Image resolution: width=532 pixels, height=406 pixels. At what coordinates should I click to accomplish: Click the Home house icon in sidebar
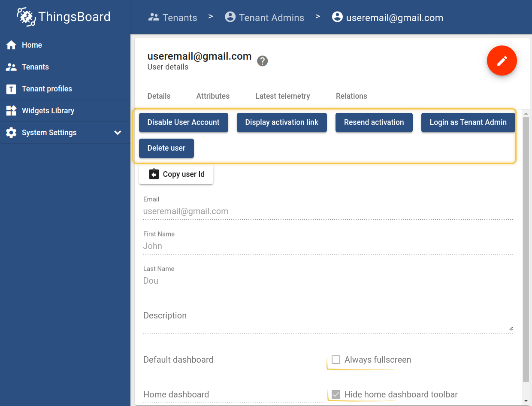pyautogui.click(x=11, y=45)
